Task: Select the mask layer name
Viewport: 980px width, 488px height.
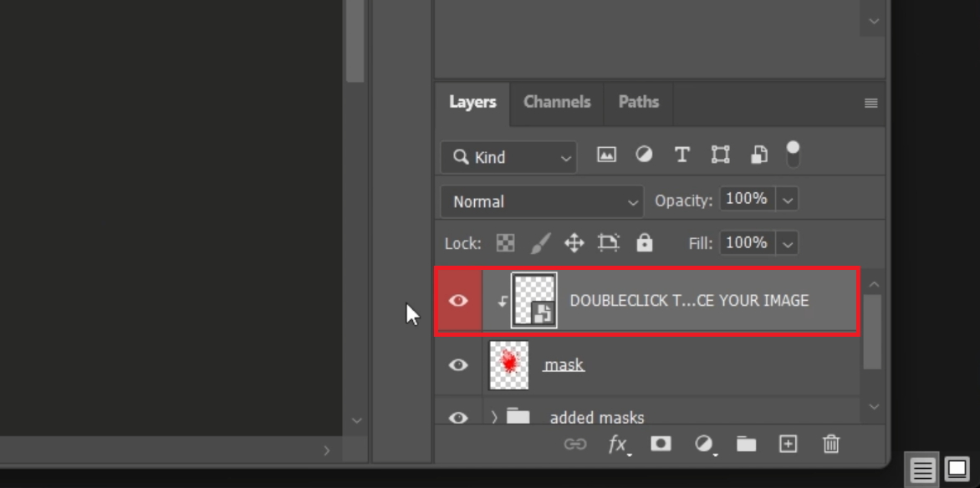Action: pos(564,365)
